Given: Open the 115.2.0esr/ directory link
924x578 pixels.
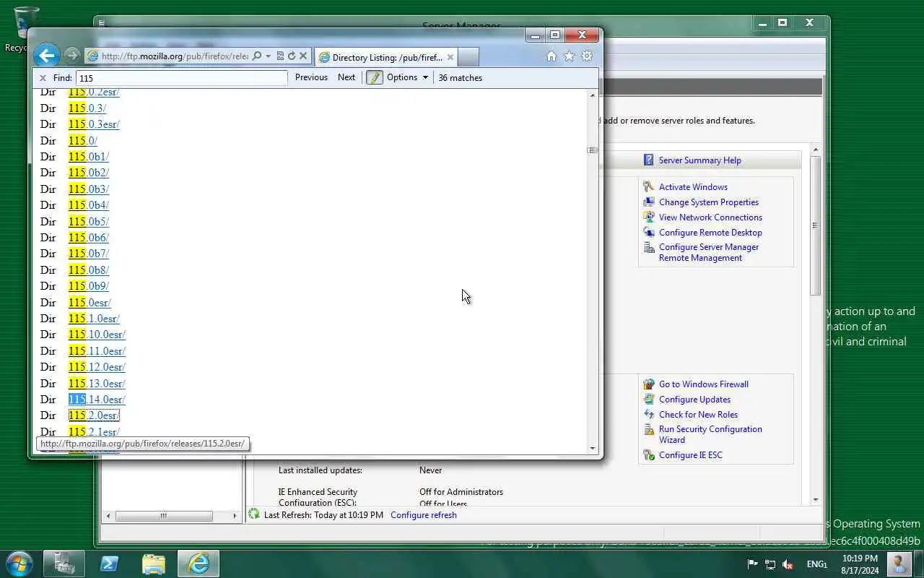Looking at the screenshot, I should 94,415.
